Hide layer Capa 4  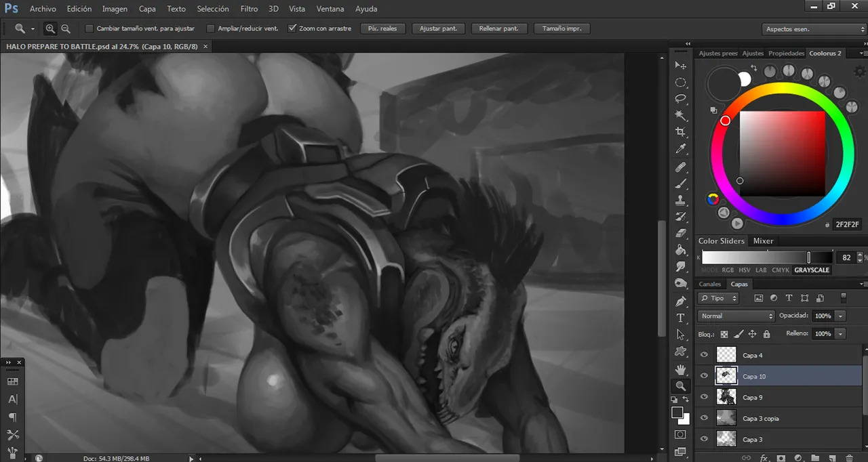(704, 355)
